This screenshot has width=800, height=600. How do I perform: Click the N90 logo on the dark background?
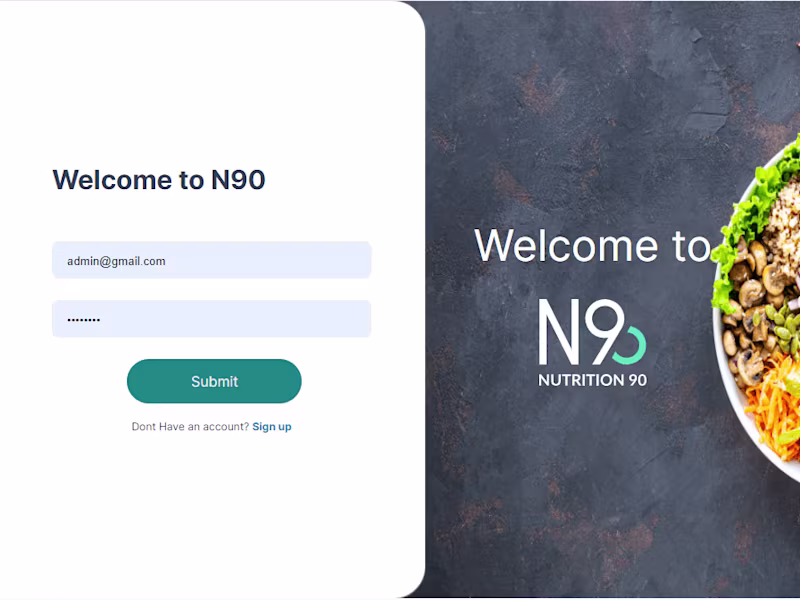point(592,342)
